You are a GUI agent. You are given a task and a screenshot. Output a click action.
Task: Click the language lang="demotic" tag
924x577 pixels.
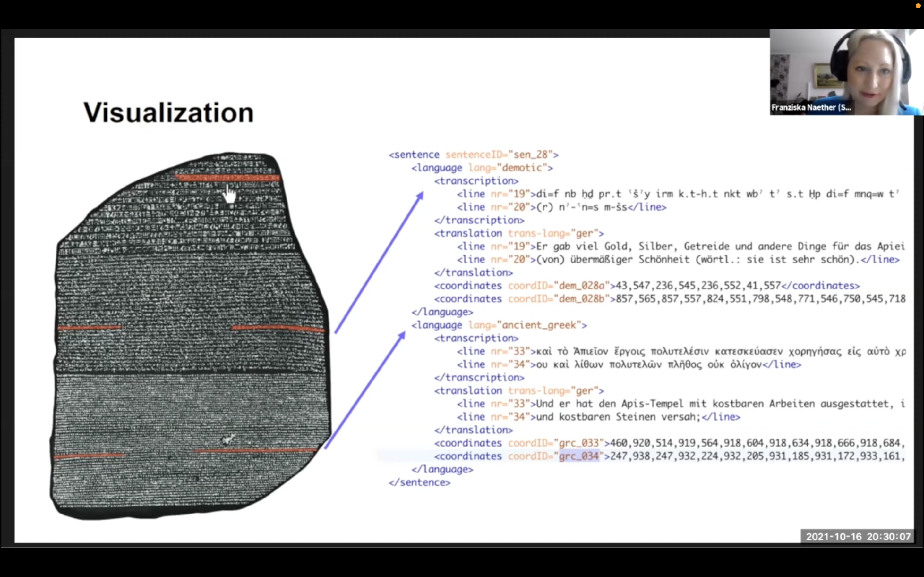(482, 168)
